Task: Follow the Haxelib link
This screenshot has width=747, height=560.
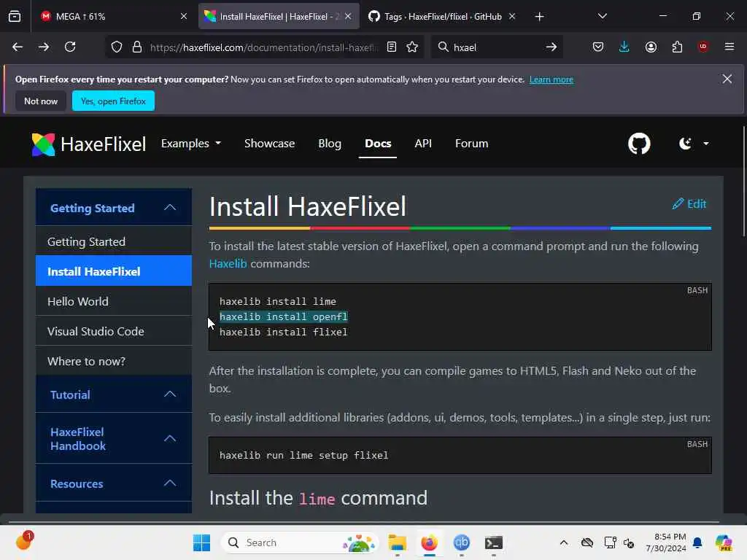Action: pyautogui.click(x=228, y=263)
